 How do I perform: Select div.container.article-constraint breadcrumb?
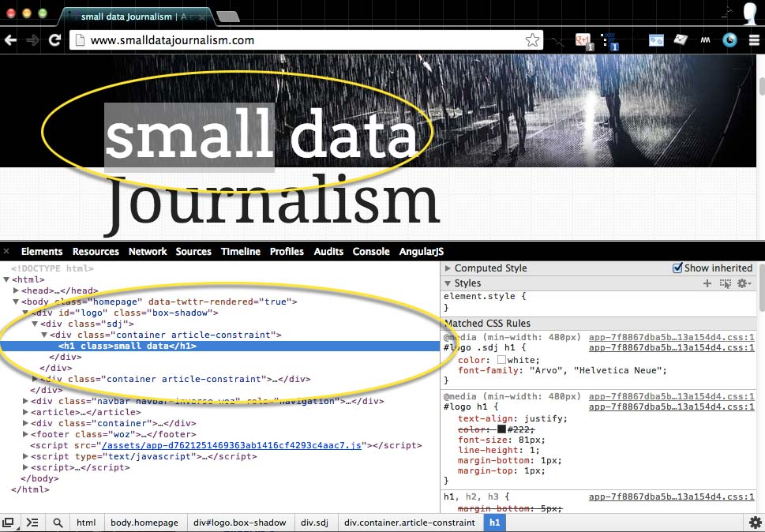[410, 523]
